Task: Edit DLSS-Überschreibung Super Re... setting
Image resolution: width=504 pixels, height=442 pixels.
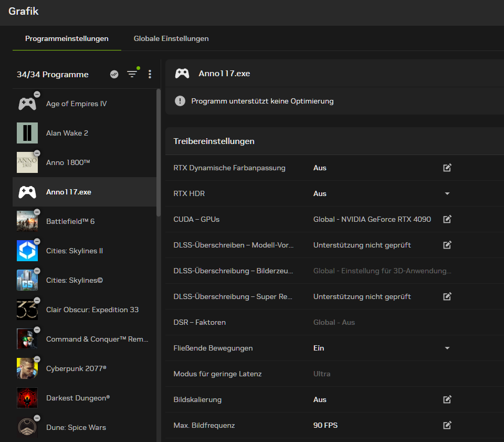Action: point(447,296)
